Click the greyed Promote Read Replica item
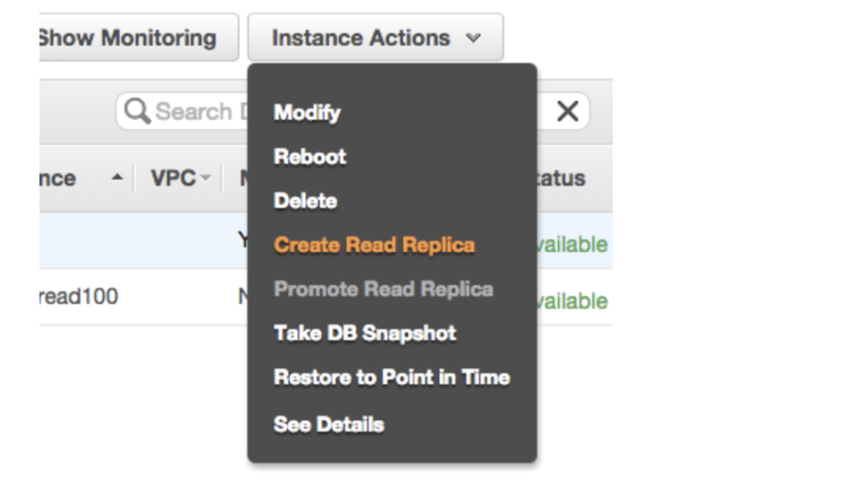This screenshot has height=504, width=846. point(383,289)
